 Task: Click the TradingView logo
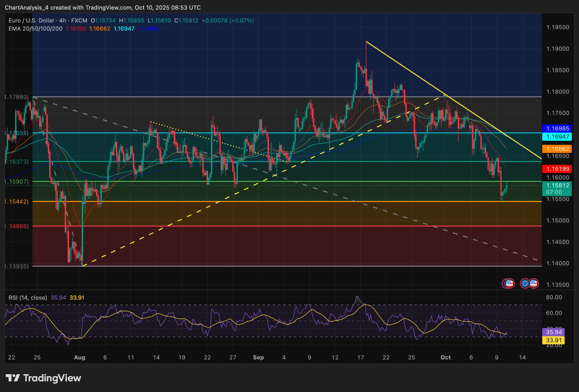pyautogui.click(x=42, y=378)
